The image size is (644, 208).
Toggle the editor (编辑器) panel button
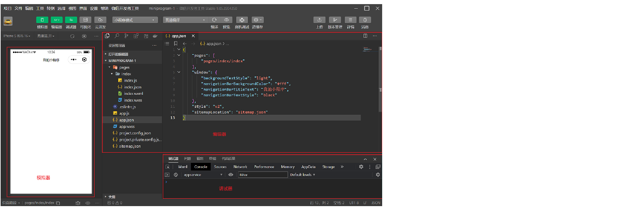[57, 20]
